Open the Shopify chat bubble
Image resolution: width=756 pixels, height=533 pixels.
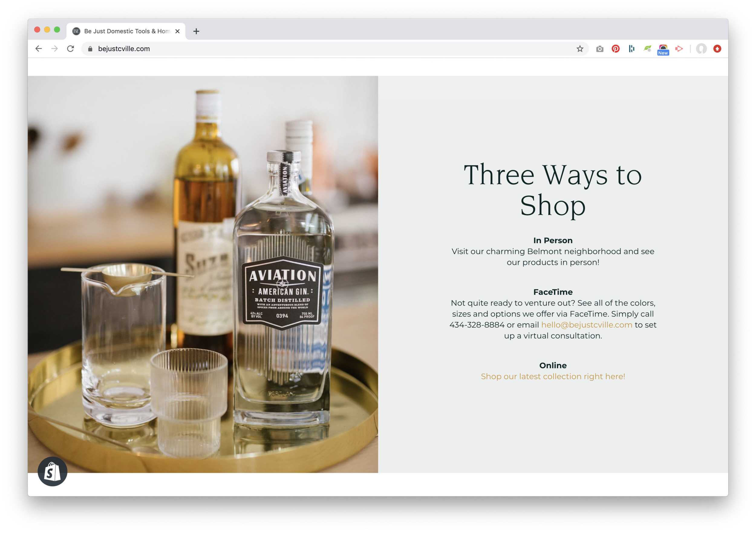coord(53,471)
